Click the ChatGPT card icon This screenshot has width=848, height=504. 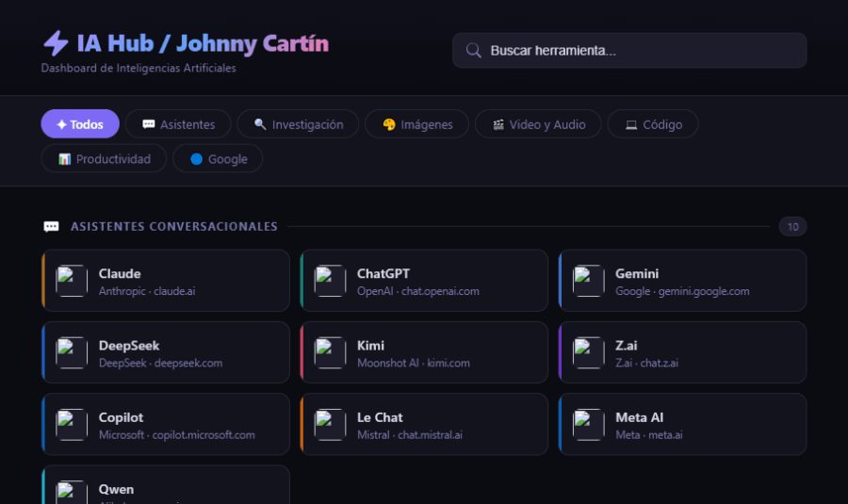[x=330, y=281]
